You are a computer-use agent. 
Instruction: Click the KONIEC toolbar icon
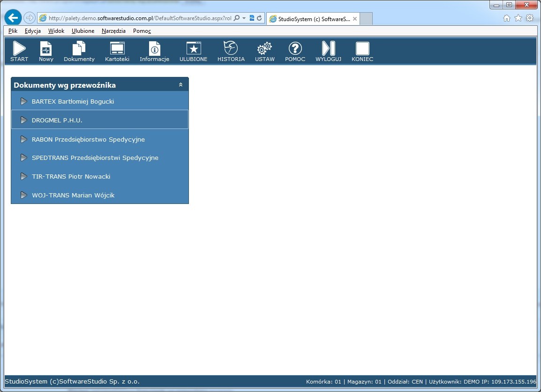[x=362, y=48]
